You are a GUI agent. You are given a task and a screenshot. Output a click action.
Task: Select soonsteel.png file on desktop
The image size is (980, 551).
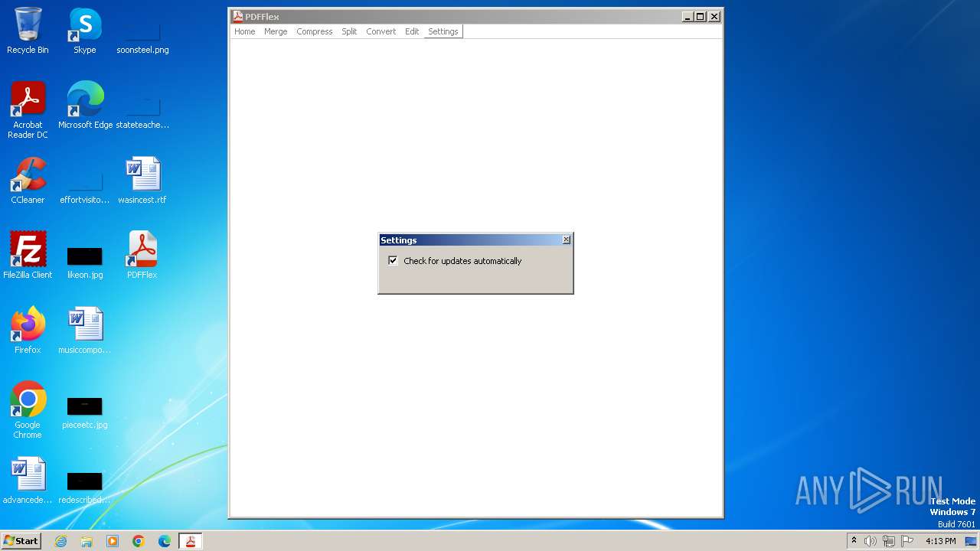142,31
